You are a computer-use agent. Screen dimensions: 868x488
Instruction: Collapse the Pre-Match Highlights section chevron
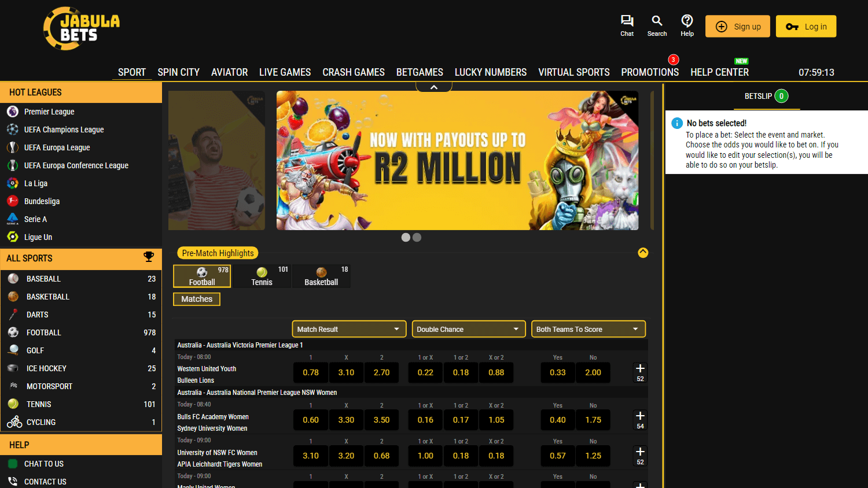click(x=643, y=253)
